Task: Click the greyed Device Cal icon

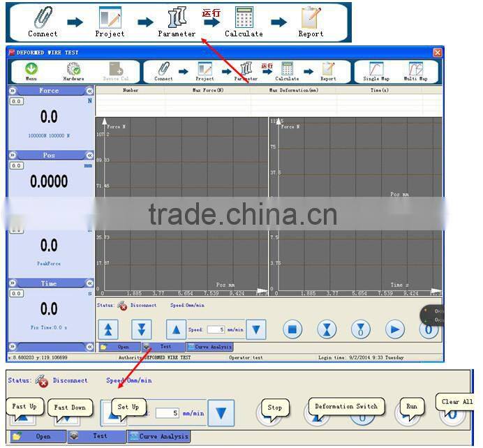Action: click(116, 68)
